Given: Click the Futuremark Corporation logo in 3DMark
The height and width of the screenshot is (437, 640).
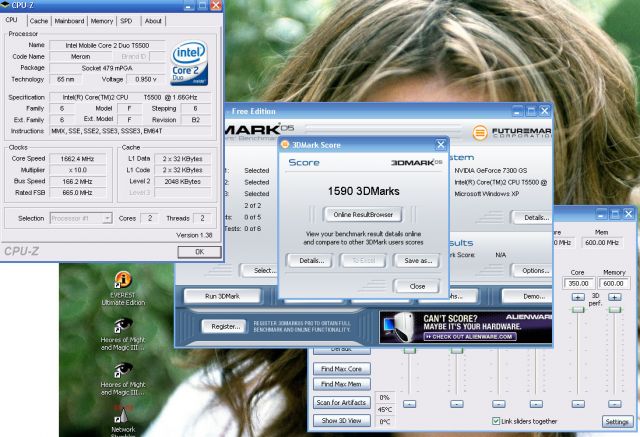Looking at the screenshot, I should coord(512,132).
